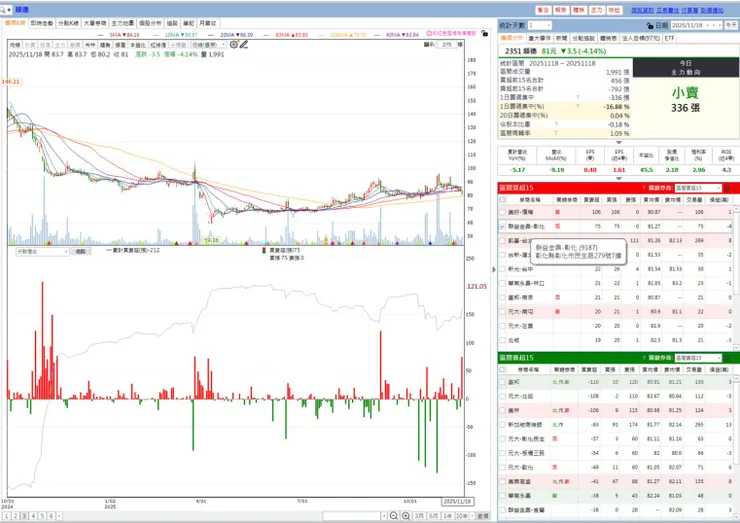The image size is (740, 523).
Task: Open the ETF tab
Action: click(x=669, y=38)
